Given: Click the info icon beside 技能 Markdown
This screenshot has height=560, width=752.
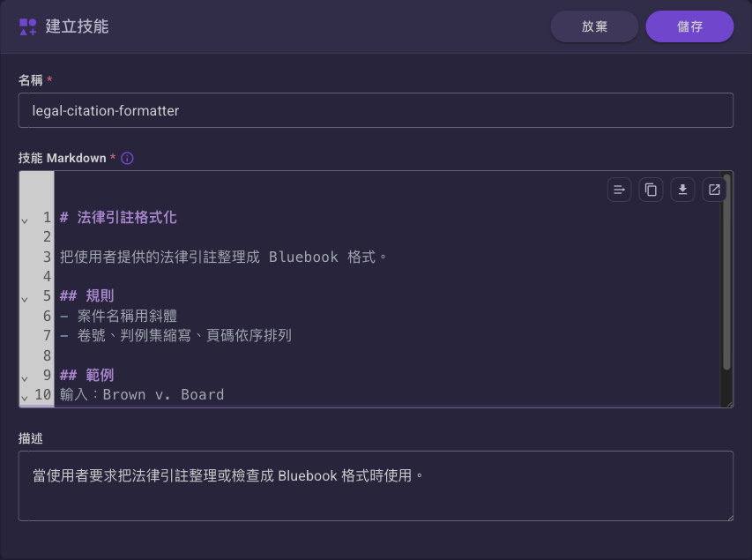Looking at the screenshot, I should coord(127,159).
